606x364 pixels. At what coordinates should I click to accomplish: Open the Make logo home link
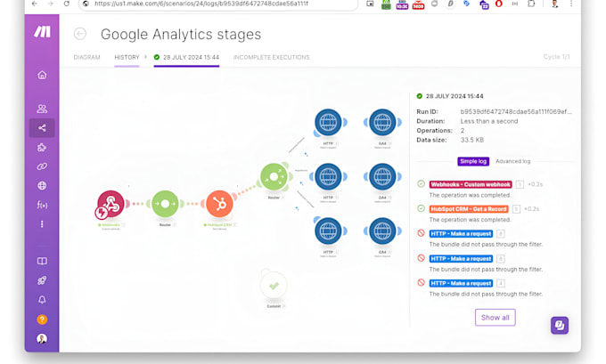tap(42, 32)
